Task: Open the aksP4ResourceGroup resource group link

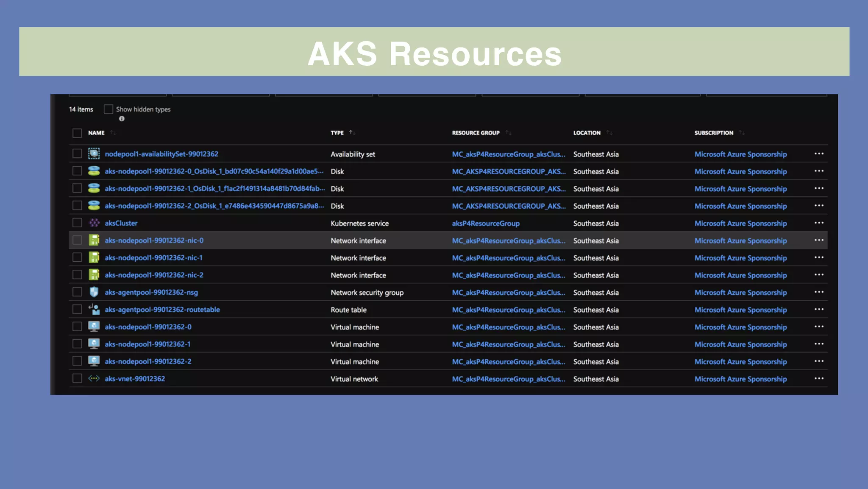Action: [x=486, y=224]
